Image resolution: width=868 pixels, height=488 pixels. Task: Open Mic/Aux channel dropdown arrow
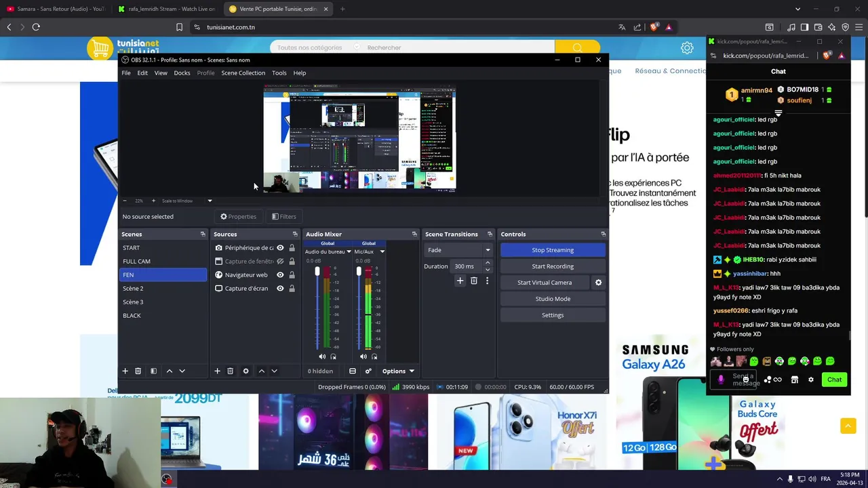382,251
